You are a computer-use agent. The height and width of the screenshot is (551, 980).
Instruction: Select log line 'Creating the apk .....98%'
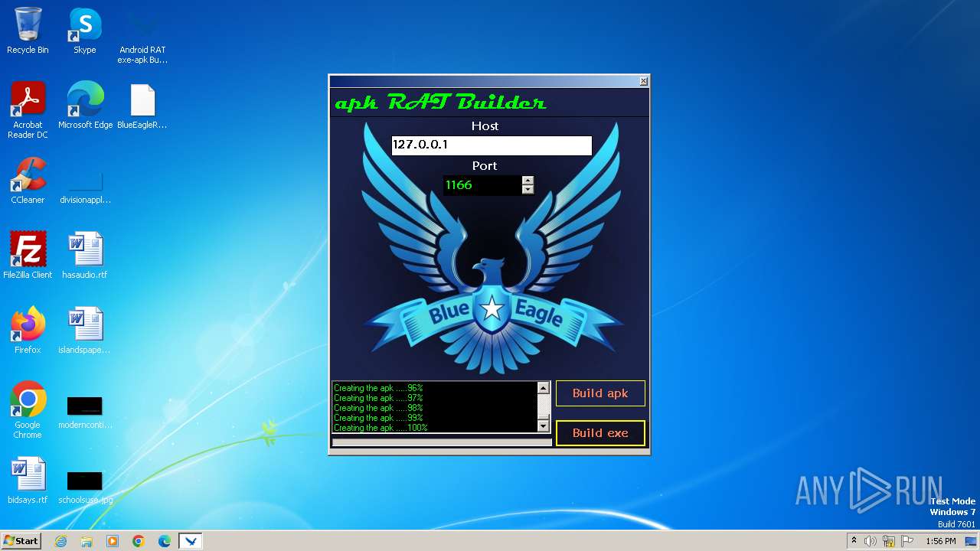pyautogui.click(x=378, y=408)
